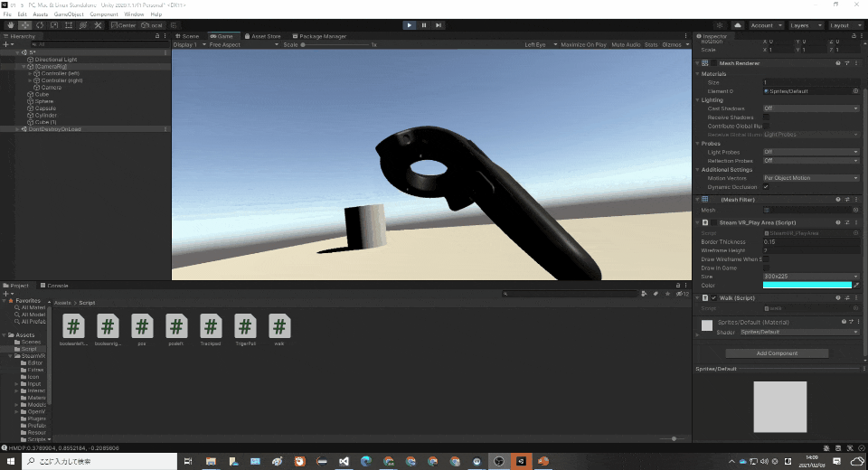This screenshot has width=868, height=470.
Task: Disable the Walk script component
Action: [x=714, y=298]
